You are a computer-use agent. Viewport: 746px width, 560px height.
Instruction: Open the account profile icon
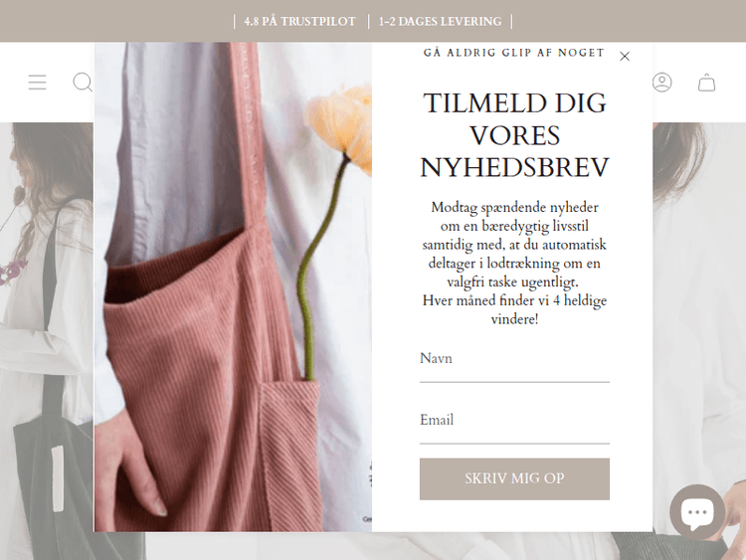[661, 83]
